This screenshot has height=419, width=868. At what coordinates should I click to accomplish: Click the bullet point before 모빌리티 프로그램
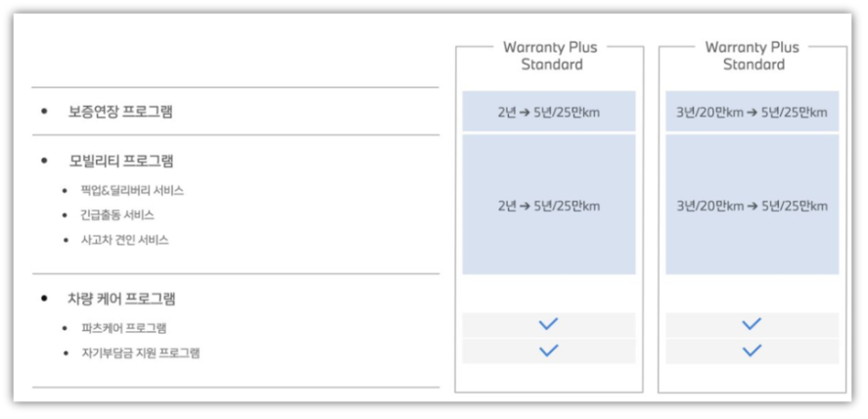[x=44, y=161]
